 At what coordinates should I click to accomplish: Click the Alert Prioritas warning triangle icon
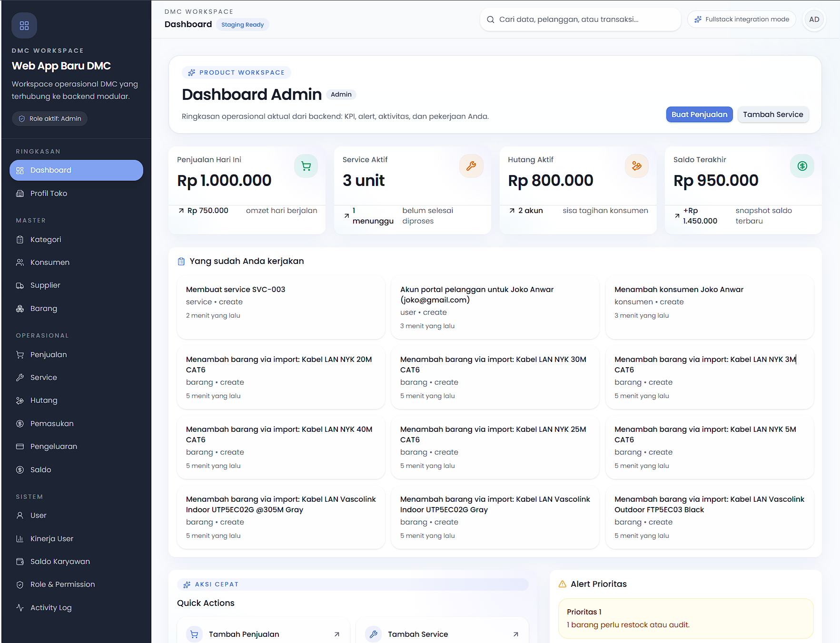click(x=563, y=584)
